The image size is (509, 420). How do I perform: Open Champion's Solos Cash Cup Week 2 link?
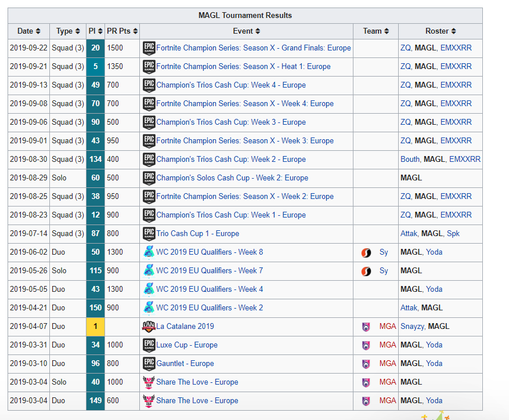point(232,178)
